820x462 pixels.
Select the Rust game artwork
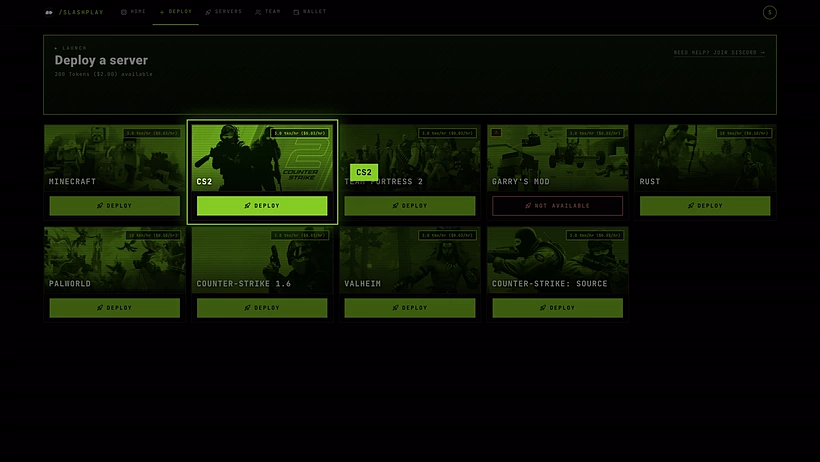point(705,157)
